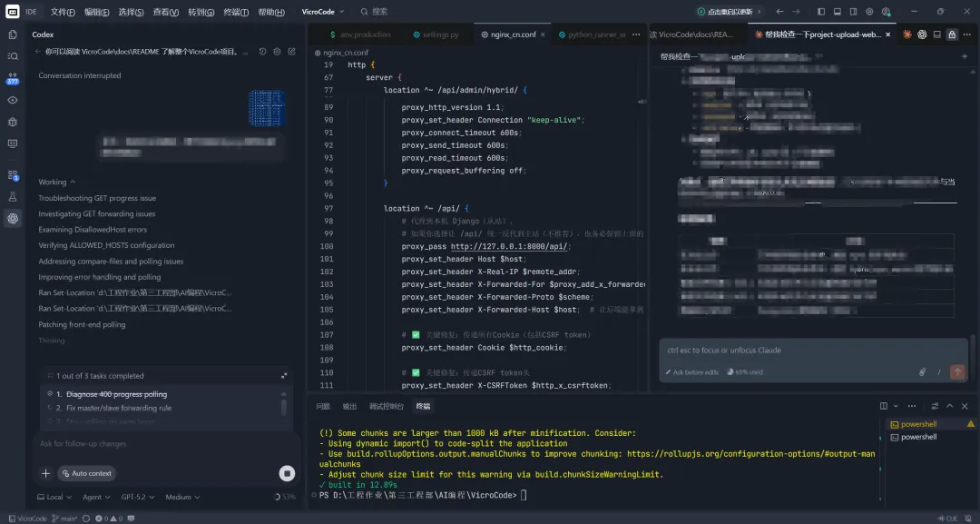Open the Debug bug icon in activity bar
Viewport: 980px width, 524px height.
click(x=13, y=122)
